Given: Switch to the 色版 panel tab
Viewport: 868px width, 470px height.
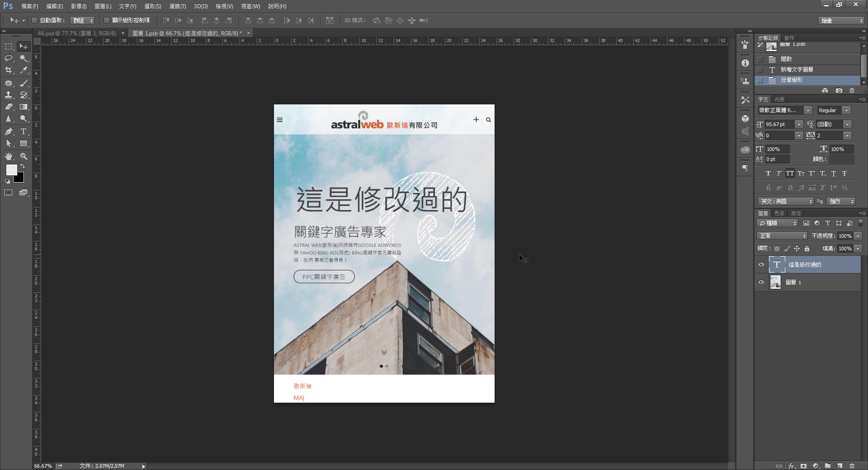Looking at the screenshot, I should 779,213.
